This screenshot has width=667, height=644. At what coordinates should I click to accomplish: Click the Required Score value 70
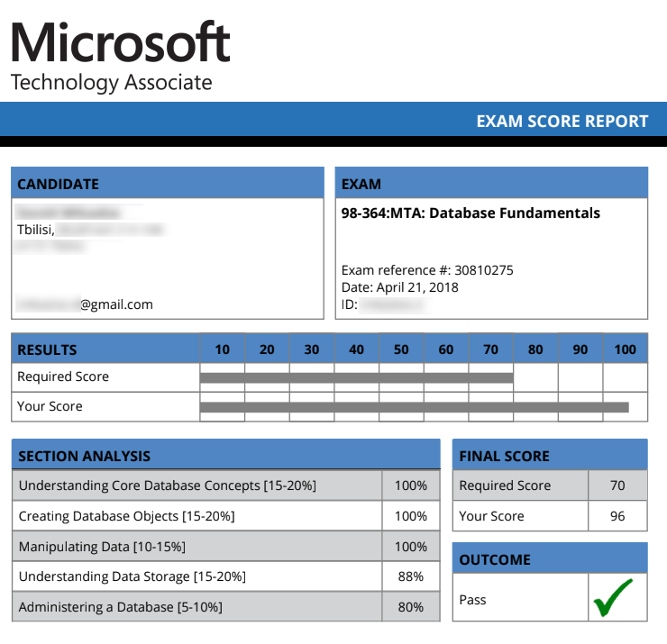click(x=617, y=485)
